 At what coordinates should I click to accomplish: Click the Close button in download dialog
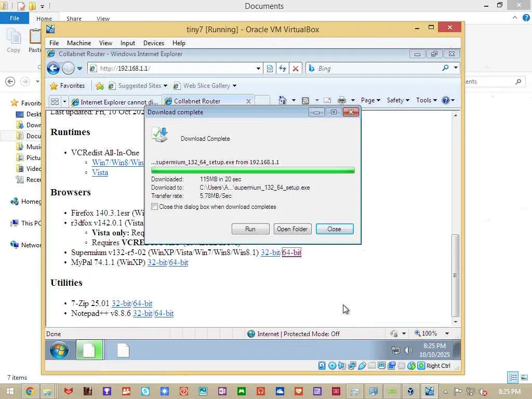pos(335,229)
